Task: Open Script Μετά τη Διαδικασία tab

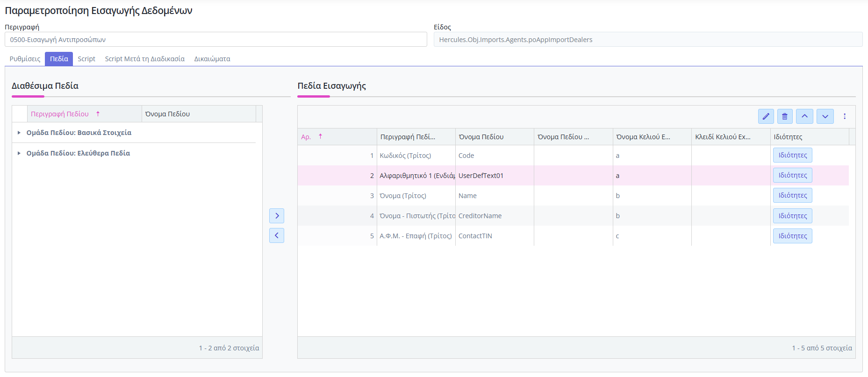Action: [x=144, y=59]
